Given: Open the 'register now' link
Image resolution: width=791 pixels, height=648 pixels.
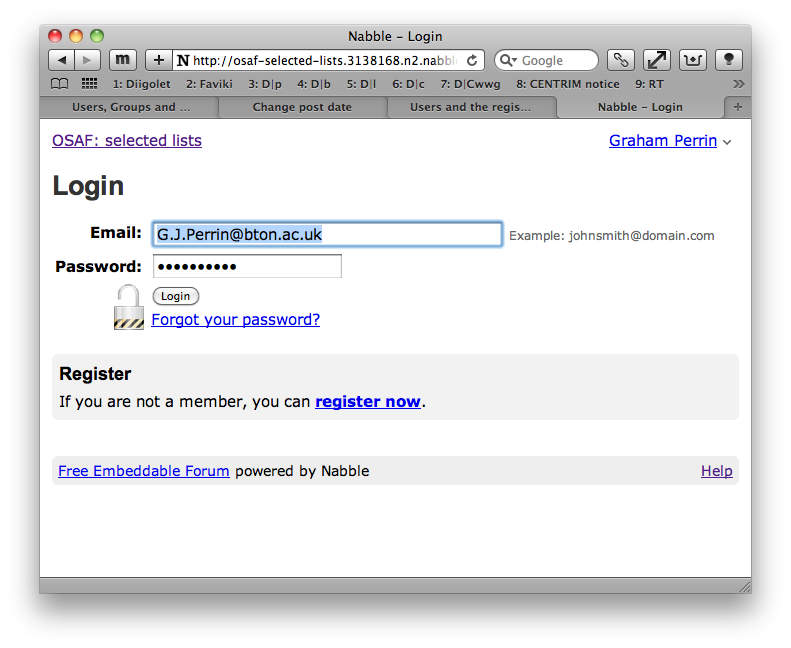Looking at the screenshot, I should point(367,401).
